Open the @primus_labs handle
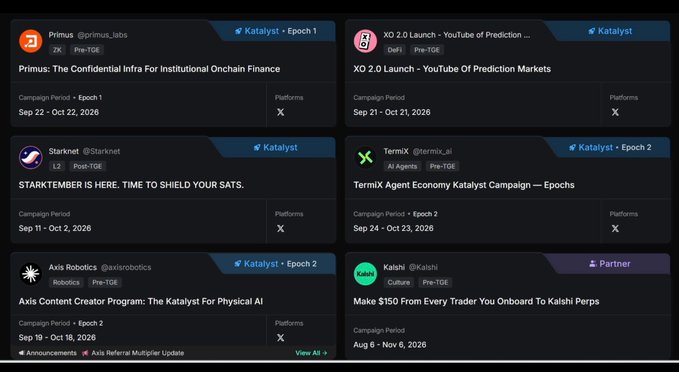 point(102,35)
